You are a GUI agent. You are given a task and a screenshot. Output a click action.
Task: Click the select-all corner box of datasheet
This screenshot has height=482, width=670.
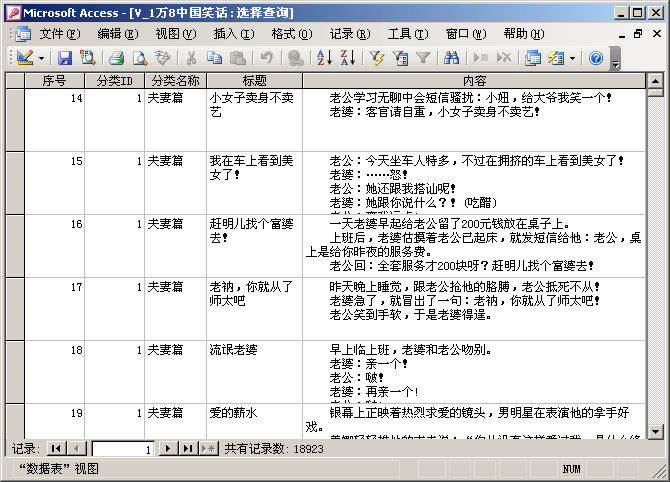pos(15,81)
